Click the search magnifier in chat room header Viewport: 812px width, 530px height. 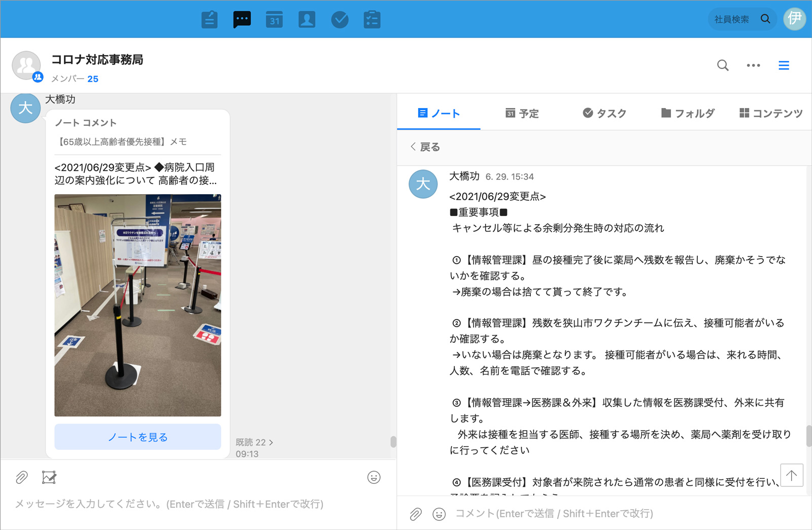click(723, 65)
